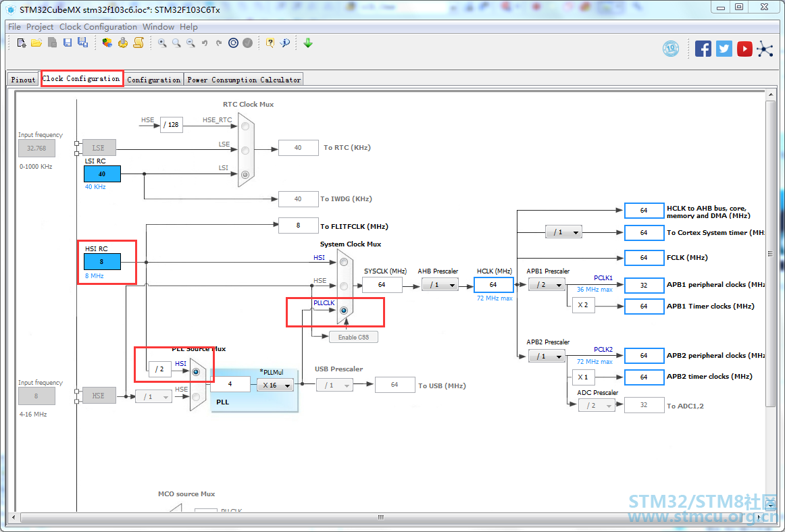
Task: Click the vertical scrollbar of clock diagram
Action: tap(770, 253)
